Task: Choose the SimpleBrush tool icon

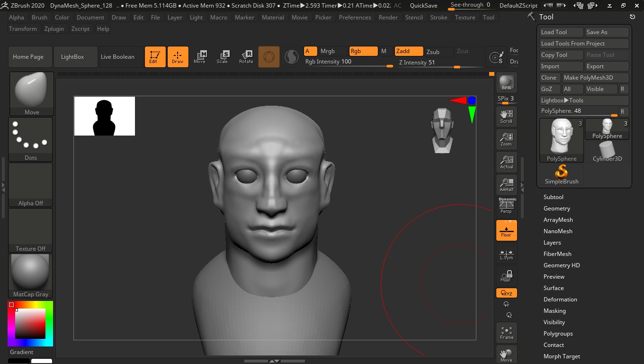Action: click(x=562, y=174)
